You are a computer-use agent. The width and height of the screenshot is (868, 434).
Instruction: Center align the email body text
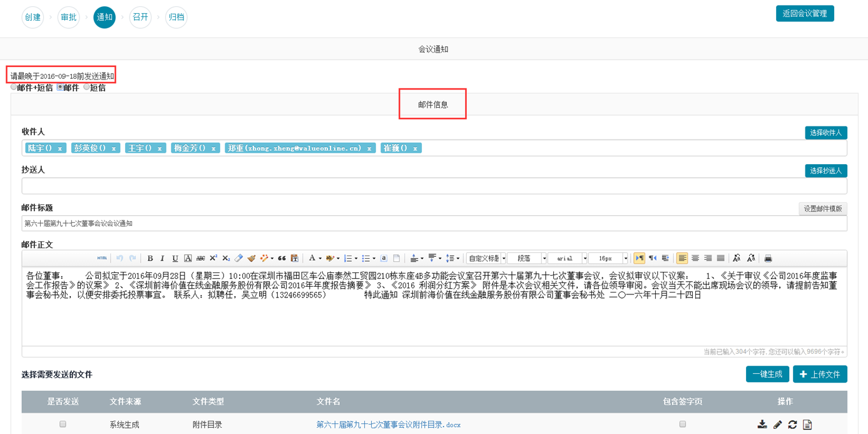point(695,258)
